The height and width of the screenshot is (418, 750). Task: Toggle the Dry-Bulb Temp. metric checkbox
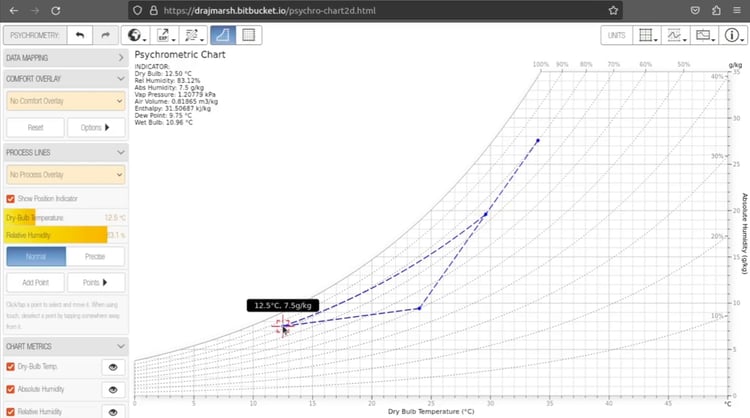(x=11, y=367)
